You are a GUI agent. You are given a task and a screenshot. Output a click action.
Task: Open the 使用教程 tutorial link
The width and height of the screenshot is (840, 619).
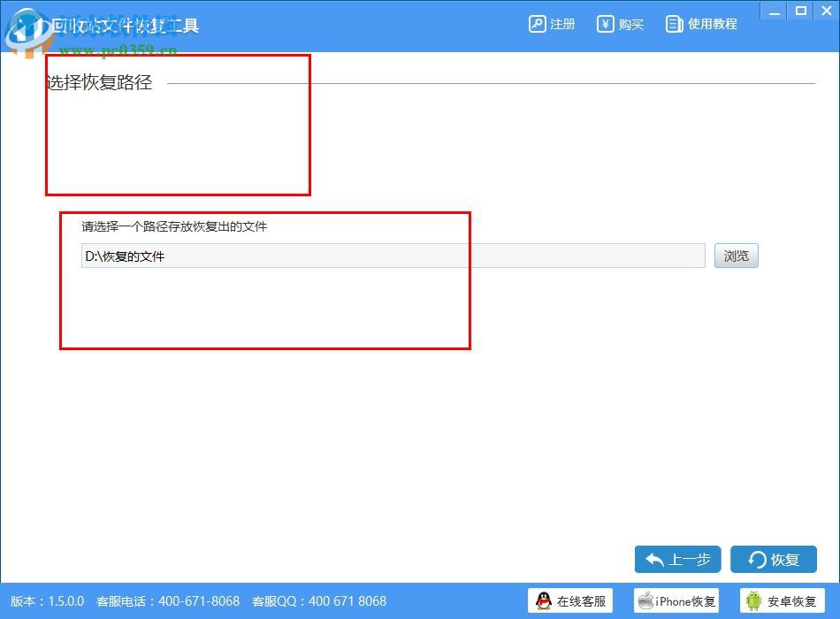(701, 24)
